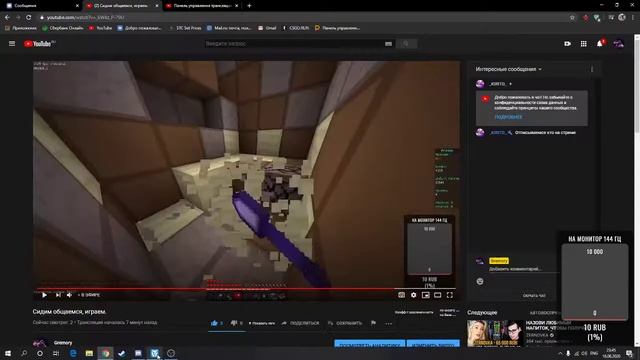Open more actions three-dot menu under video
Image resolution: width=640 pixels, height=360 pixels.
pyautogui.click(x=389, y=323)
